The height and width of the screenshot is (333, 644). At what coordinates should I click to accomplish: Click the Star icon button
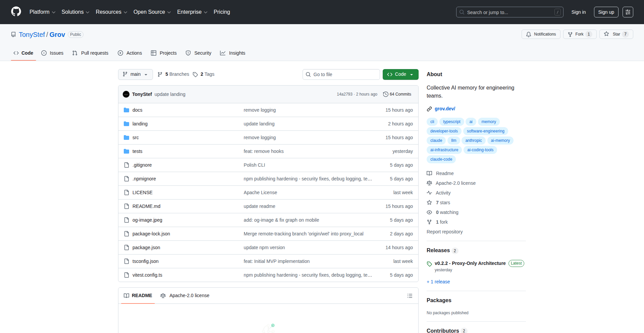606,34
